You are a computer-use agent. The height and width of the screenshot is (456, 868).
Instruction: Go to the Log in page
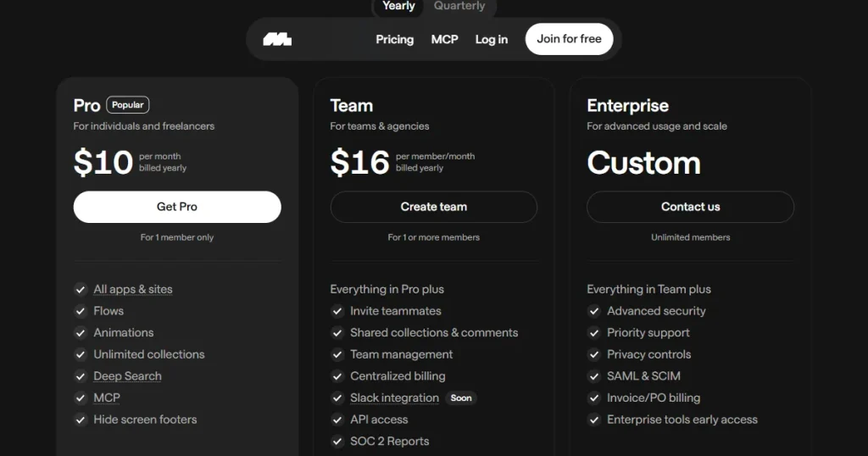coord(491,39)
